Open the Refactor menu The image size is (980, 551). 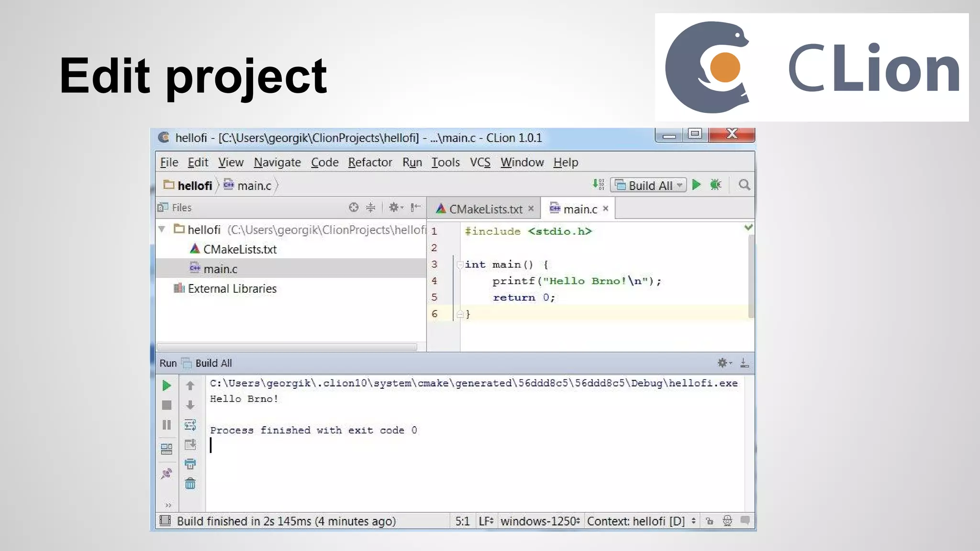(370, 163)
